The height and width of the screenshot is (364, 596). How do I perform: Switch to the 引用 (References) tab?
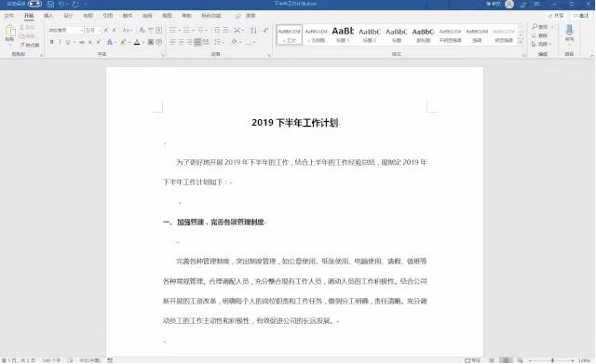coord(108,16)
